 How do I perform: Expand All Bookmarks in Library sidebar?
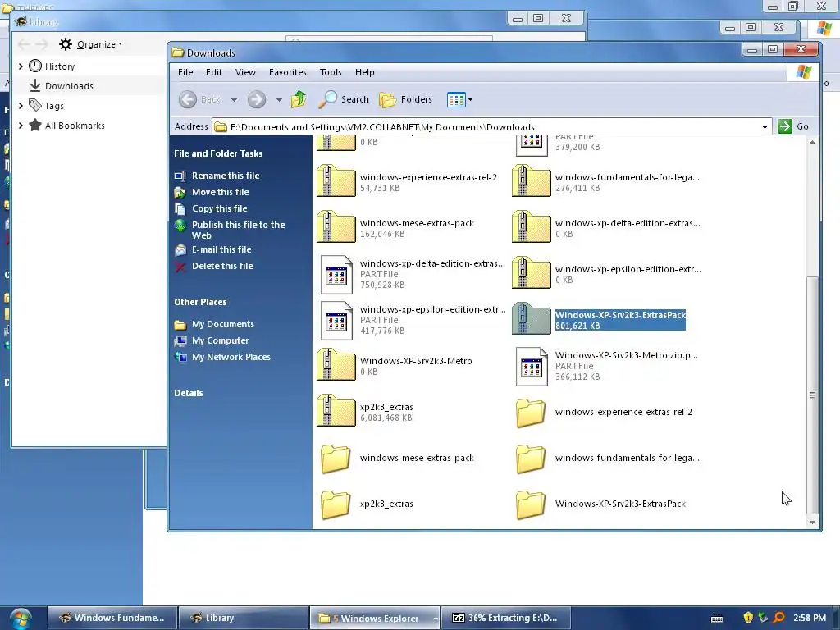pyautogui.click(x=21, y=126)
